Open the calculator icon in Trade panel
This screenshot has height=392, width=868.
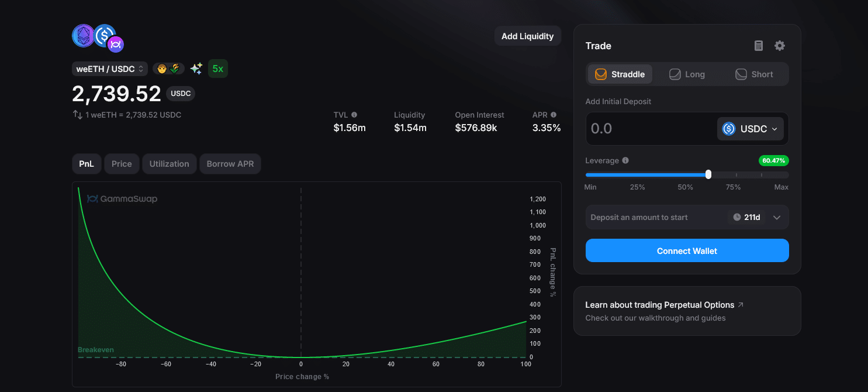759,46
